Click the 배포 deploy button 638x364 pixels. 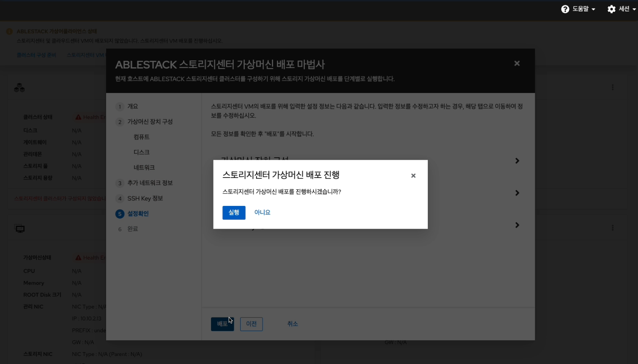pyautogui.click(x=222, y=324)
